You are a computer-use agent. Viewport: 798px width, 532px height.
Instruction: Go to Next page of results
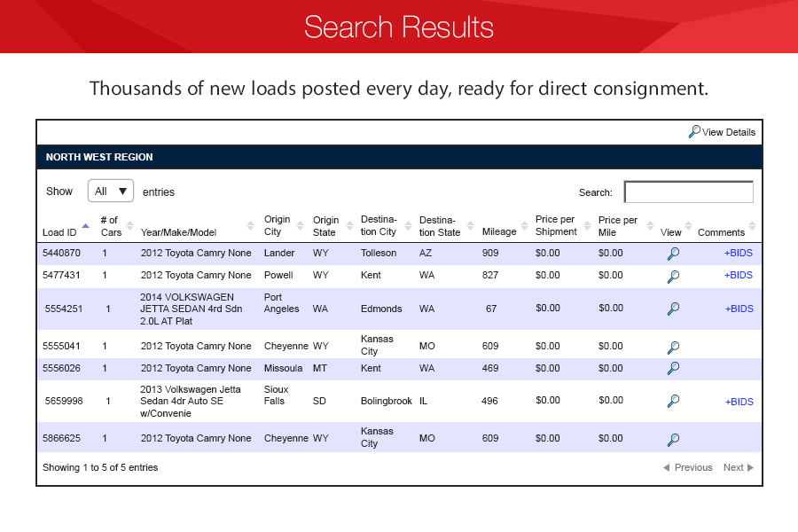click(x=739, y=467)
